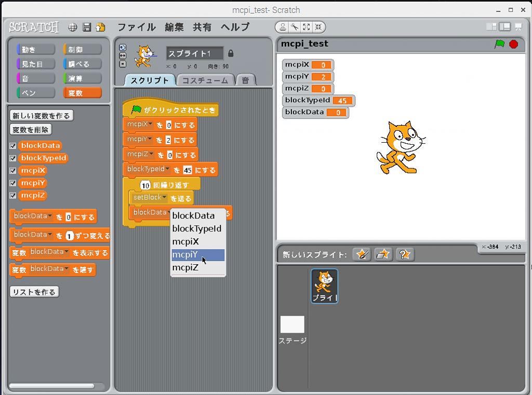Screen dimensions: 532x395
Task: Select the スプライト1 thumbnail in sprite list
Action: [325, 286]
